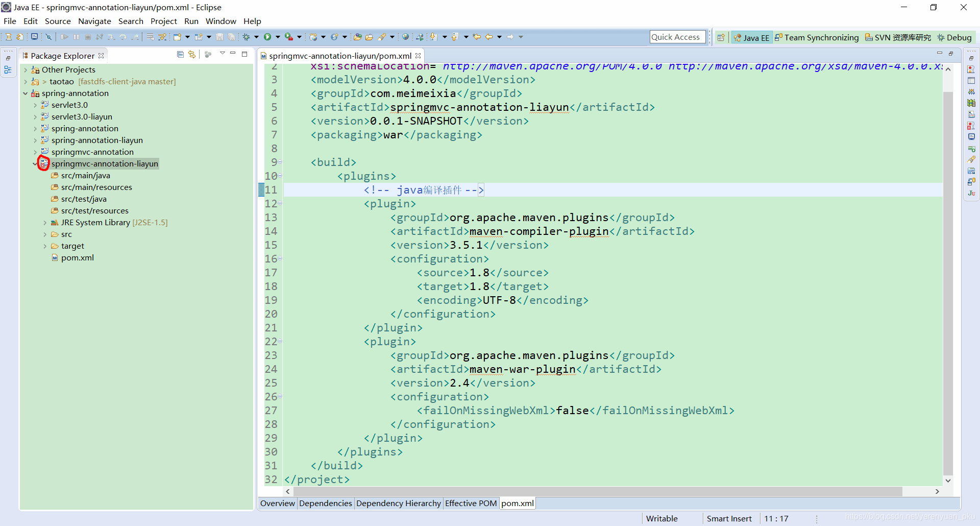The height and width of the screenshot is (526, 980).
Task: Restore the right minimized view stack
Action: (971, 58)
